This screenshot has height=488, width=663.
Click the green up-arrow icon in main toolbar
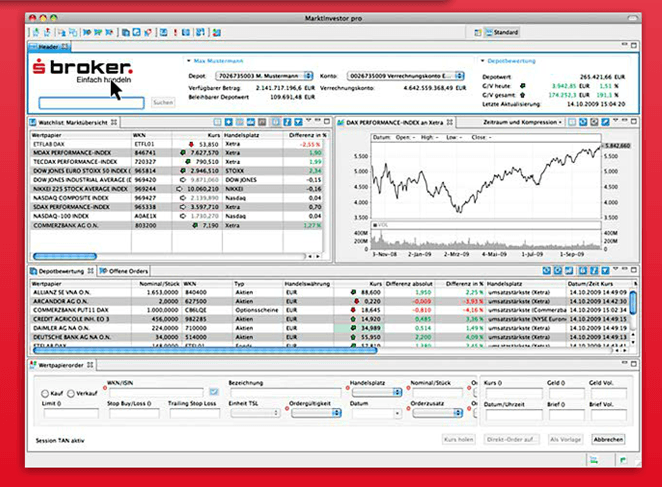pos(36,32)
